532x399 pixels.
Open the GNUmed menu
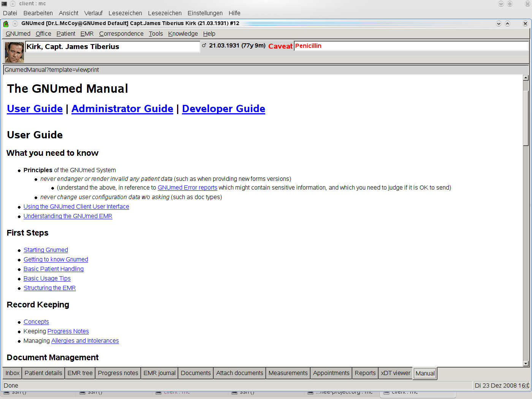tap(18, 33)
